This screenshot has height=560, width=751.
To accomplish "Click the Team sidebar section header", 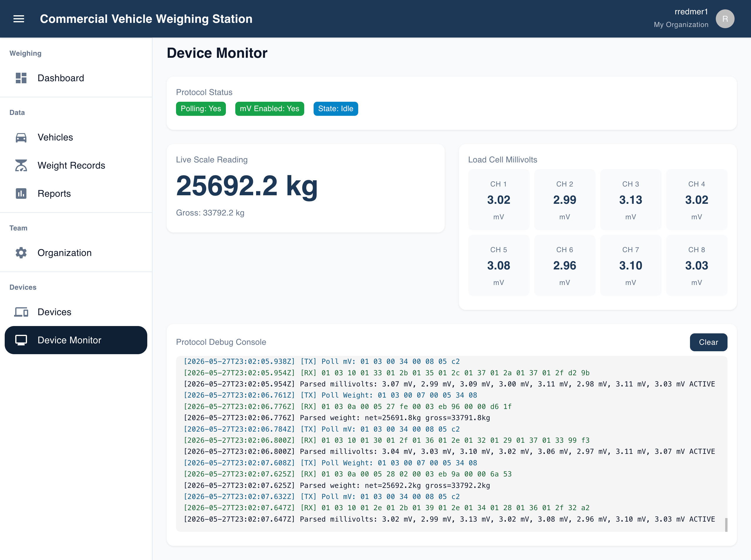I will 18,228.
